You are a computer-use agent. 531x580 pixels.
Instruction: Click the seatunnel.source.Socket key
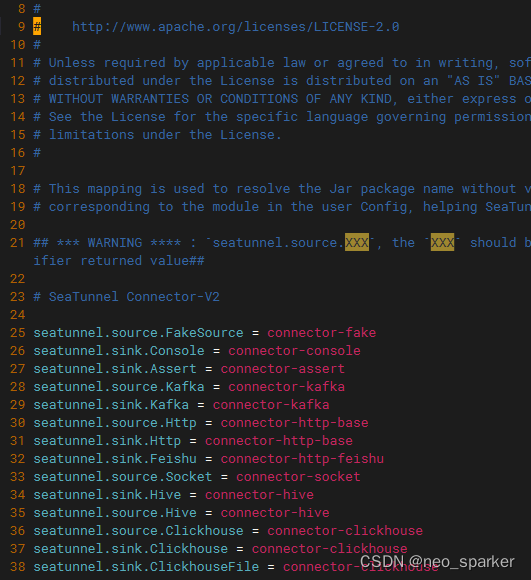(123, 476)
